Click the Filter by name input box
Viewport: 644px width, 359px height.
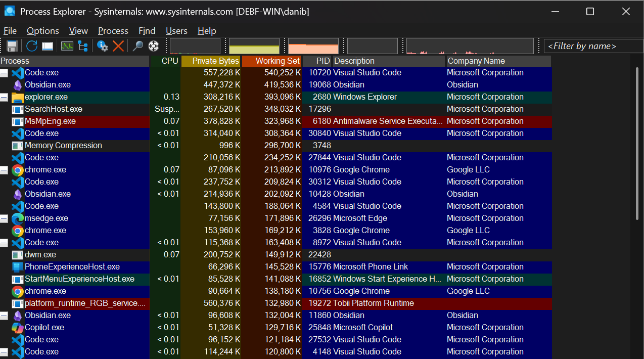[x=592, y=46]
